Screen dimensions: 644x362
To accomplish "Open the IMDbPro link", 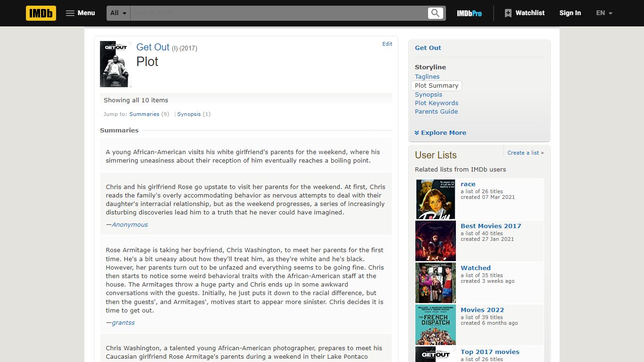I will coord(469,13).
